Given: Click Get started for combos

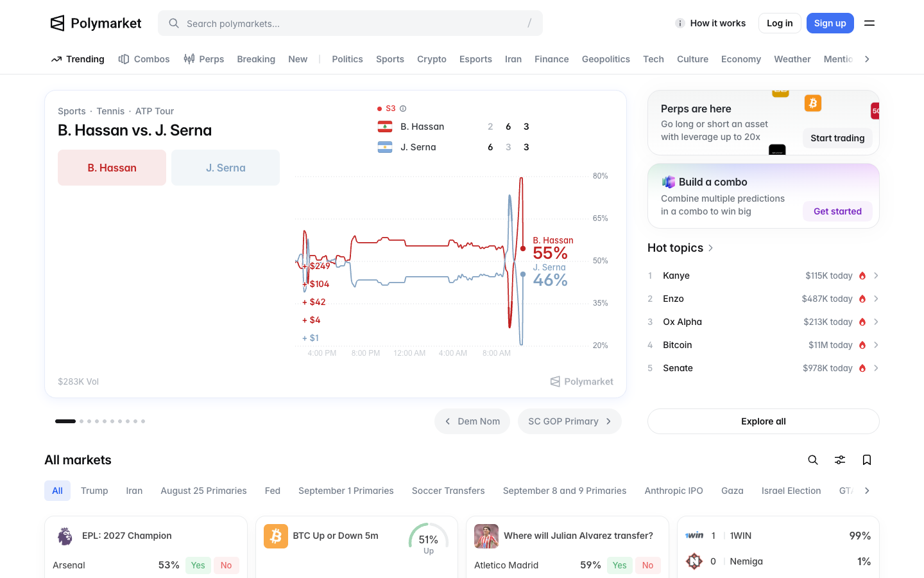Looking at the screenshot, I should tap(837, 211).
